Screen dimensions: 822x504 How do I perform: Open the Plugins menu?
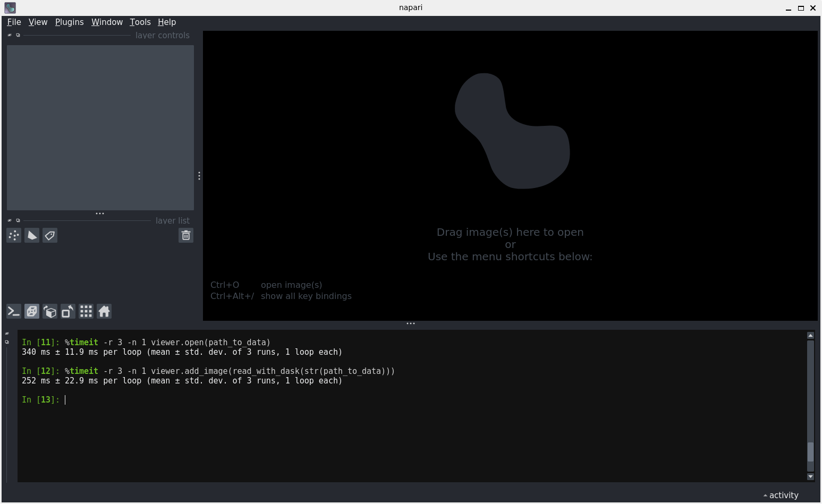coord(69,22)
